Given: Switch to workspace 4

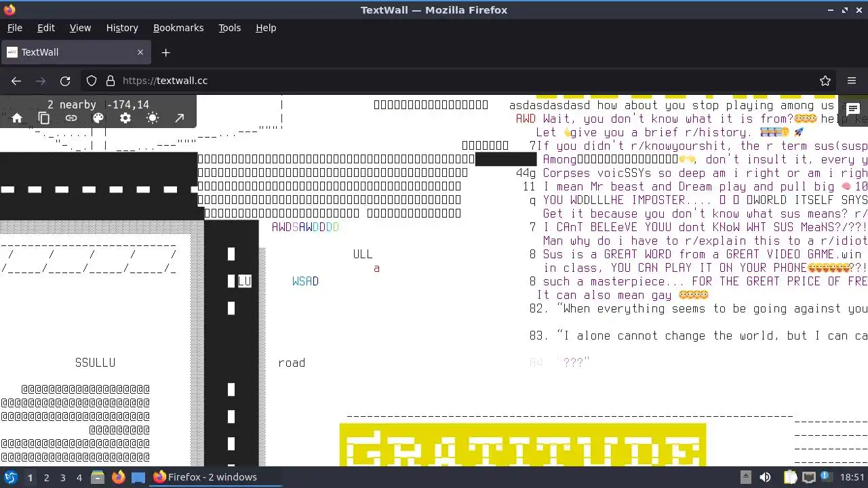Looking at the screenshot, I should [79, 477].
